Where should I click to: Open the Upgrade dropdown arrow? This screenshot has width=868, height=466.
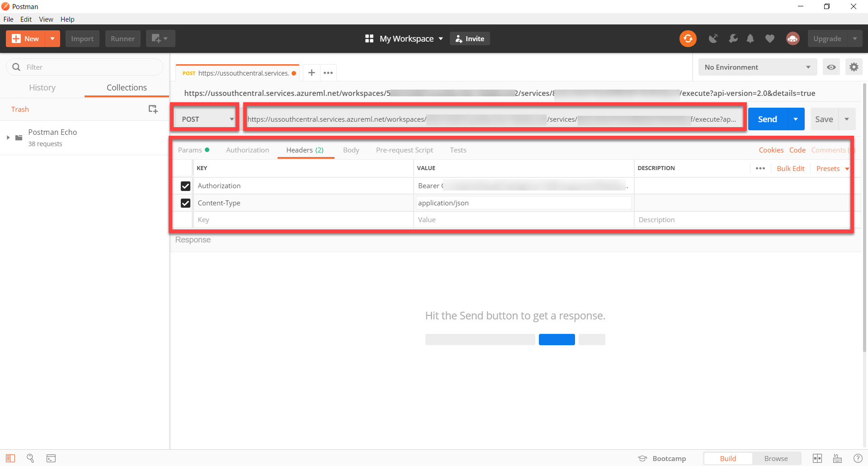coord(854,39)
